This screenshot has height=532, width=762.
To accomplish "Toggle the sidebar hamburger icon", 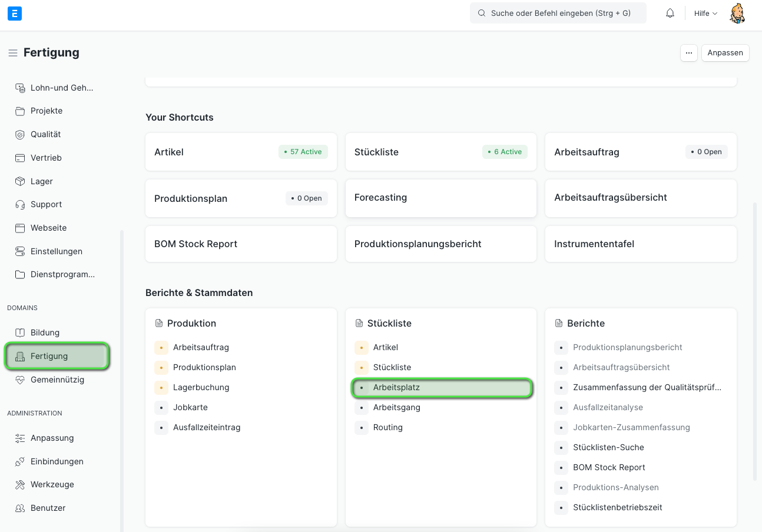I will point(13,53).
